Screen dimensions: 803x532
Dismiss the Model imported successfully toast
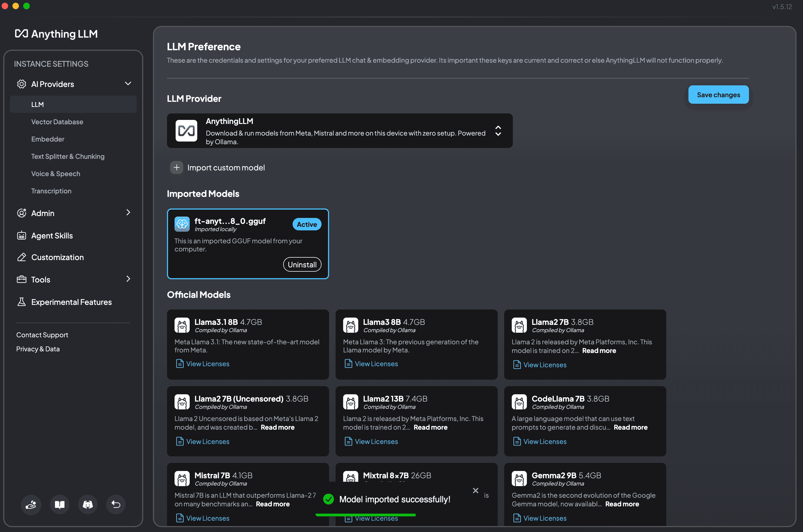[476, 491]
